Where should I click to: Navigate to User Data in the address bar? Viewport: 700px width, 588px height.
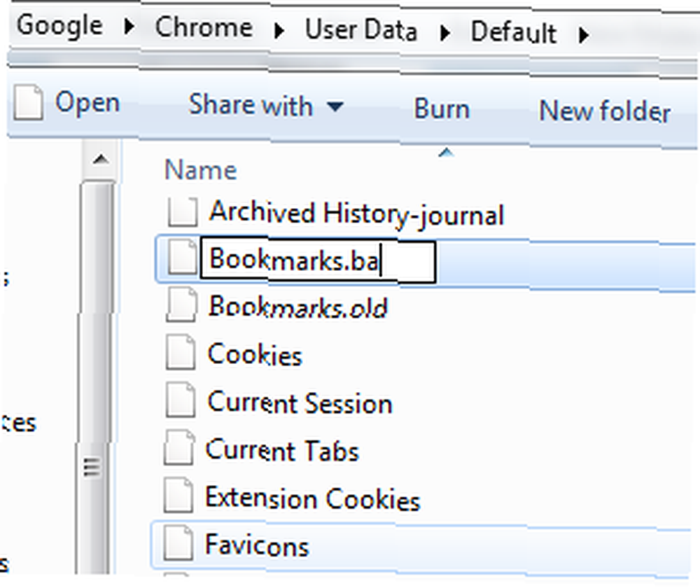361,30
